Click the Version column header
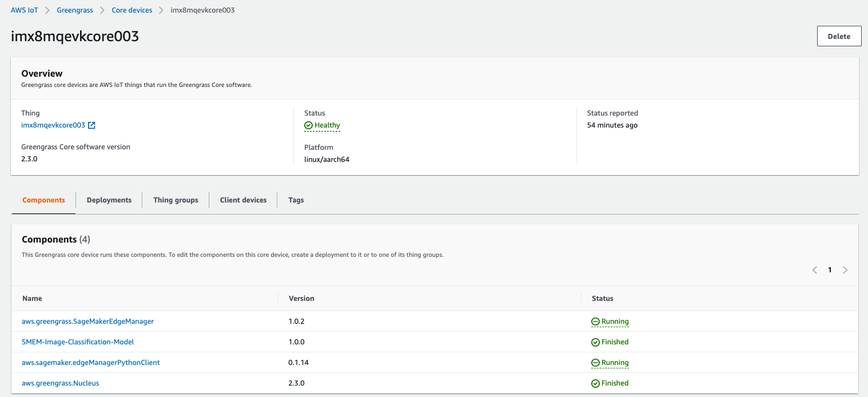868x397 pixels. pos(301,299)
